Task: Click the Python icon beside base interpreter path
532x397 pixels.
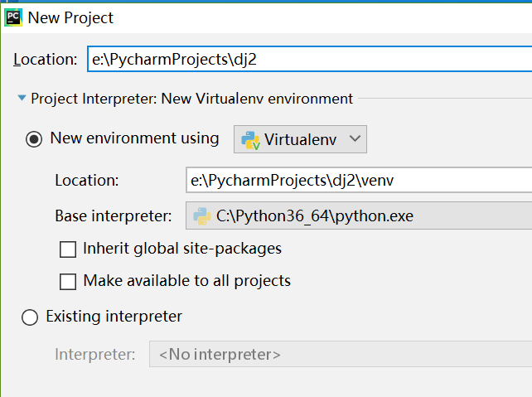Action: pyautogui.click(x=202, y=216)
